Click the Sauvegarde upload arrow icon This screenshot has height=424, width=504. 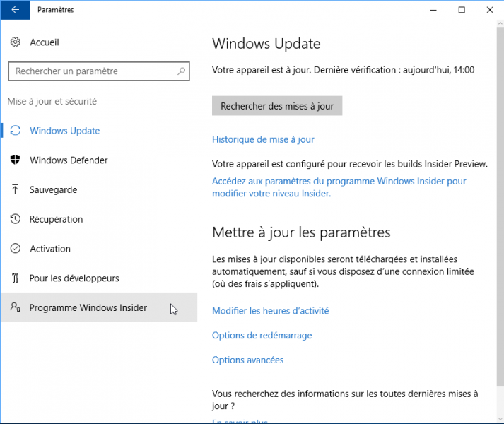15,189
